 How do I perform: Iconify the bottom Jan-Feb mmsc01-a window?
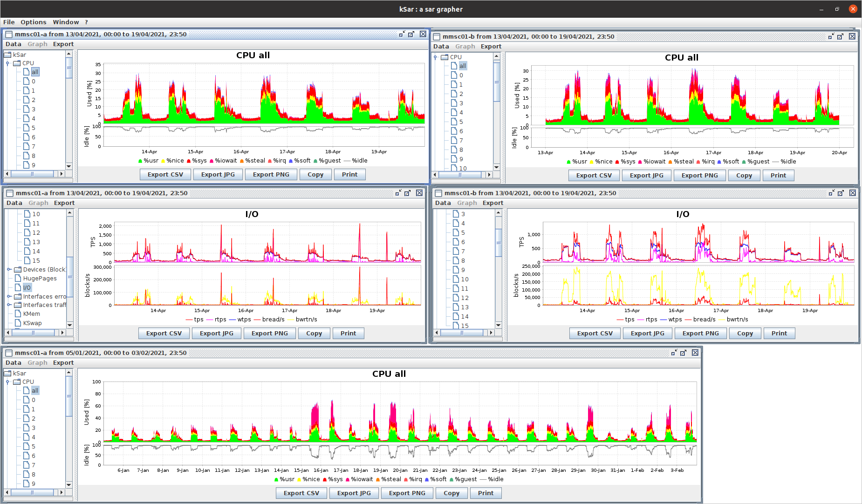(x=674, y=353)
